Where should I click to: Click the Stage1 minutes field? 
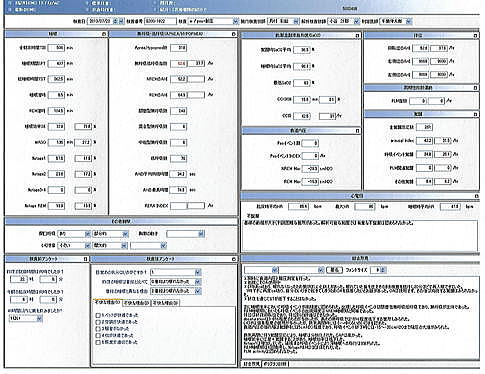point(56,158)
